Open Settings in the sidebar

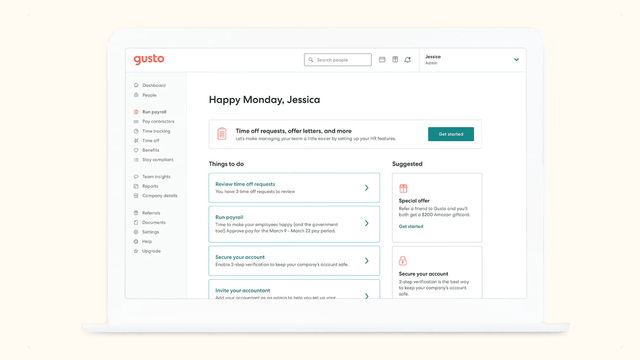coord(151,232)
